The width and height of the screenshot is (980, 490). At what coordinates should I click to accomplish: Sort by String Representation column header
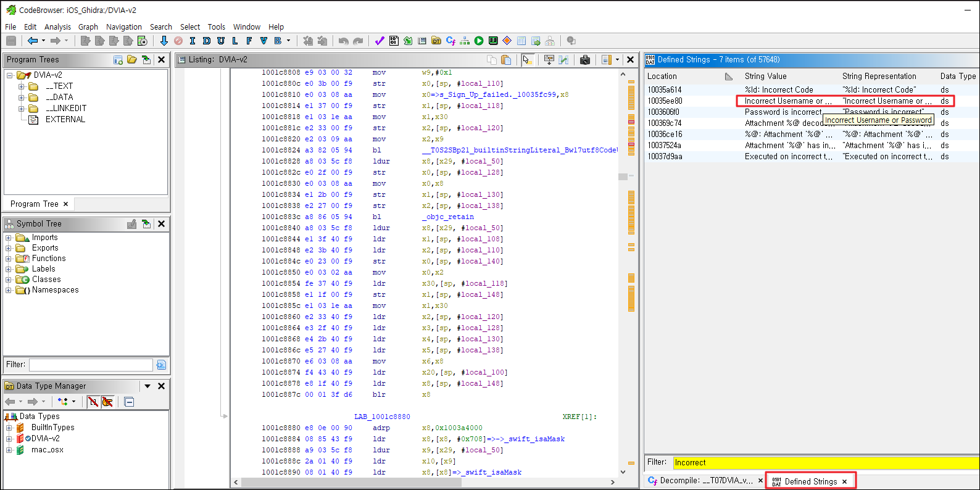[887, 77]
